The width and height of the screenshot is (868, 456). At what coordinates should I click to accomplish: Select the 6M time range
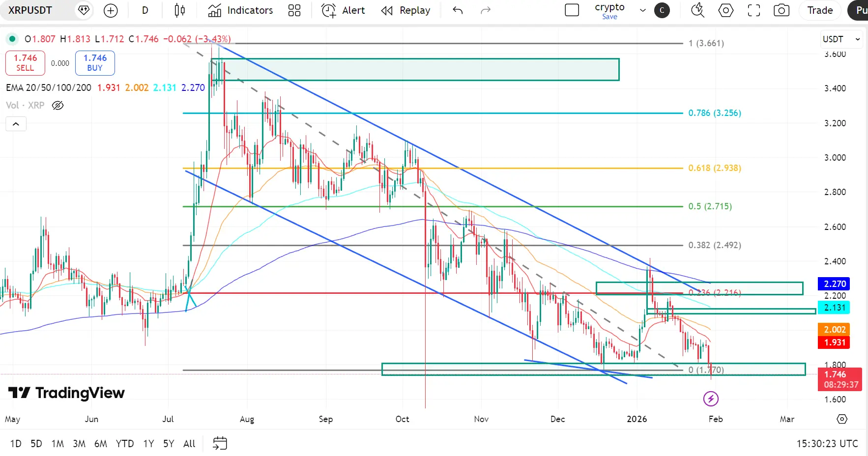[101, 444]
